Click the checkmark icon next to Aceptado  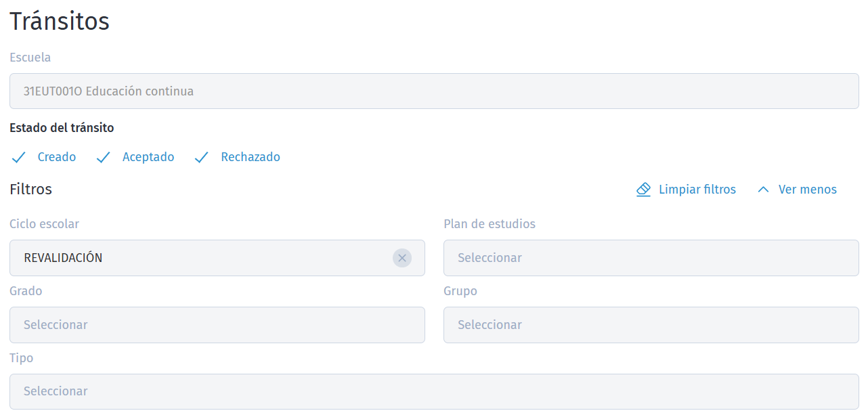click(x=103, y=157)
